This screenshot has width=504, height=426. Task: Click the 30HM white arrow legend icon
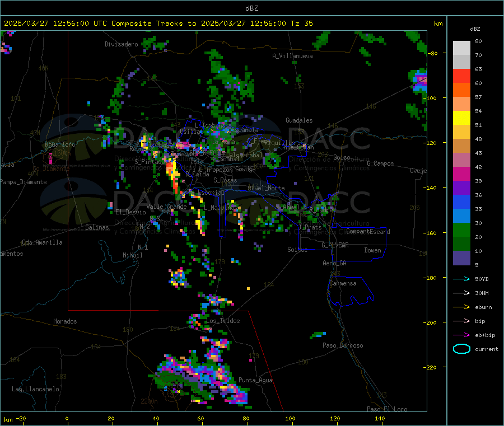[461, 293]
